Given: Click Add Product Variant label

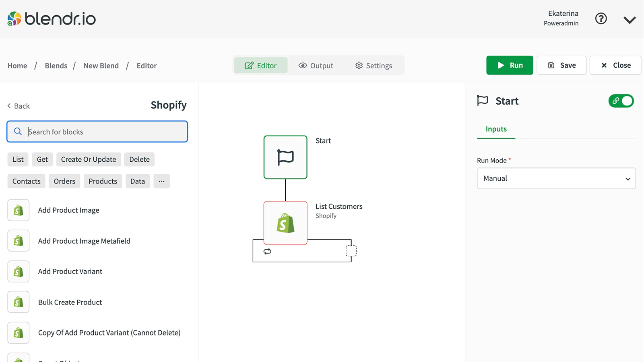Looking at the screenshot, I should (x=70, y=271).
